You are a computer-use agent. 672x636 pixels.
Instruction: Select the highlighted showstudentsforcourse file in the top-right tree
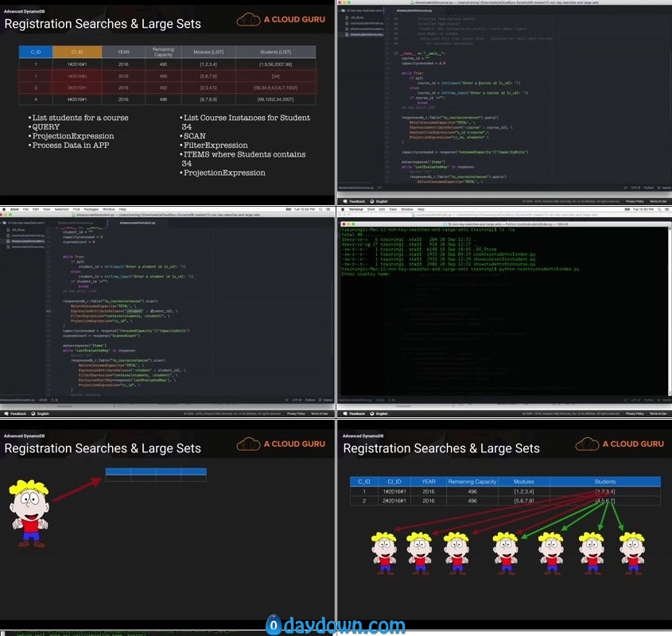[x=367, y=34]
